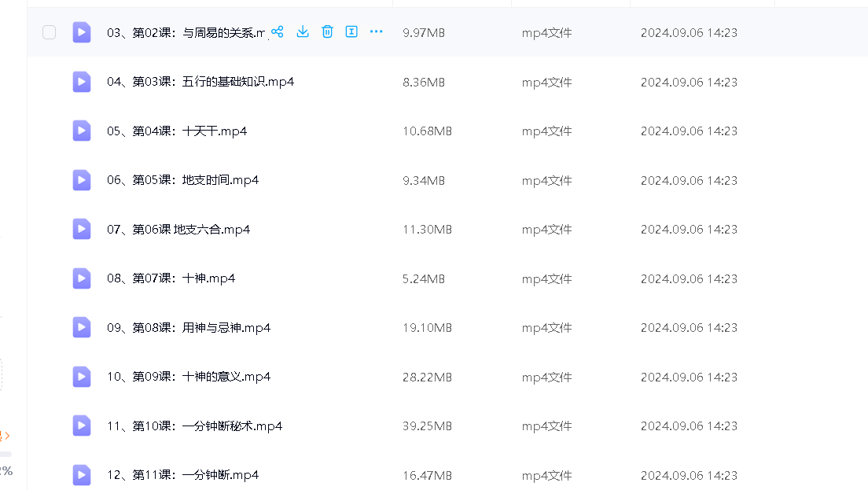Click video icon of 04、第03课 五行的基础知识

82,82
